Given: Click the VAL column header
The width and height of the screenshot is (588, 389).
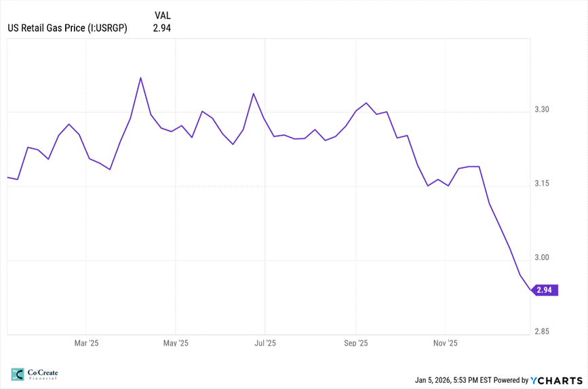Looking at the screenshot, I should [x=162, y=16].
